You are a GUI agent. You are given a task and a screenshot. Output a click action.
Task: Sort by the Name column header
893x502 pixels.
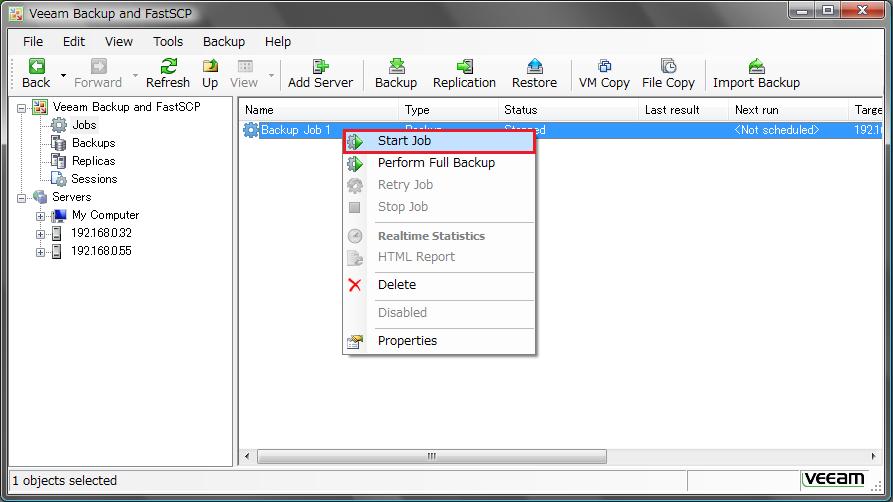coord(319,110)
